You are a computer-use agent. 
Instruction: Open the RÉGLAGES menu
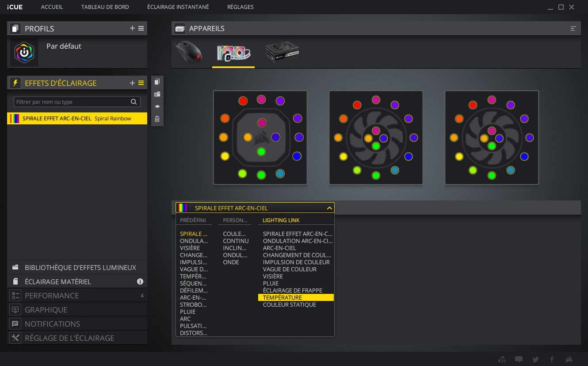[x=241, y=7]
